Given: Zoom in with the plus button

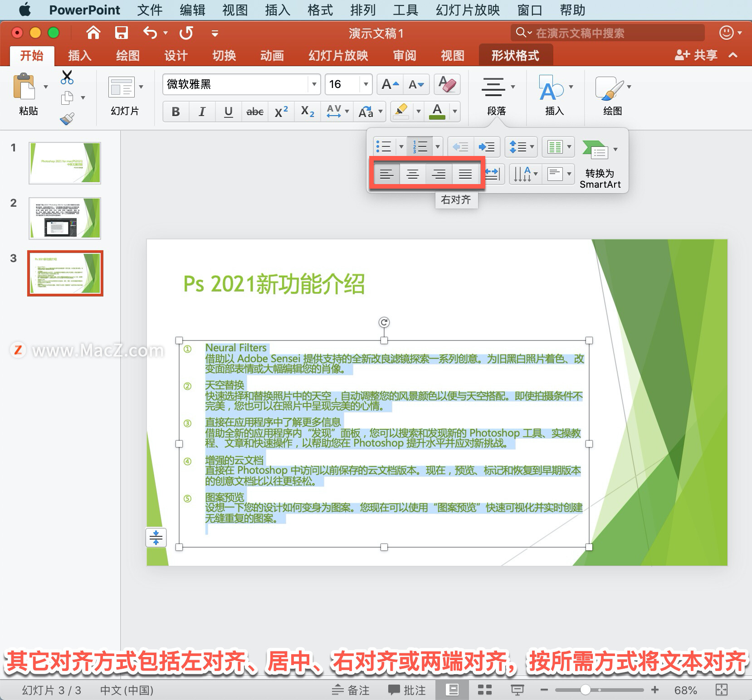Looking at the screenshot, I should click(x=654, y=690).
